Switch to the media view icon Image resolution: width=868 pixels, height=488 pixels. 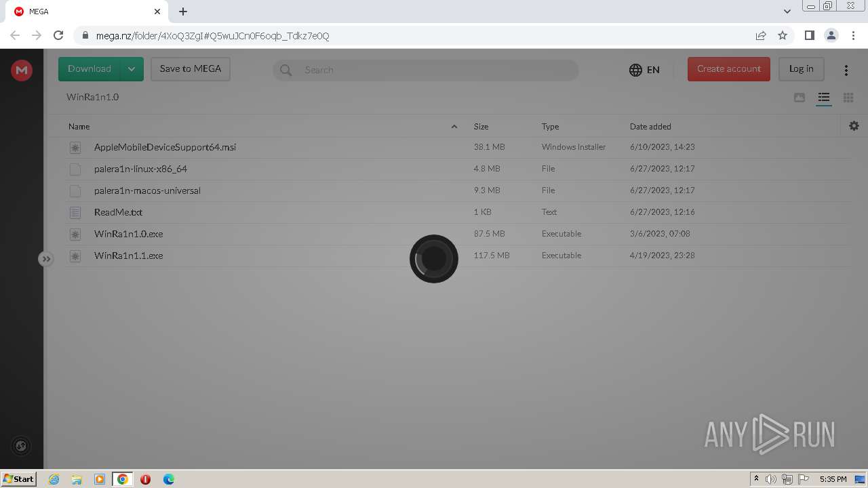coord(800,98)
